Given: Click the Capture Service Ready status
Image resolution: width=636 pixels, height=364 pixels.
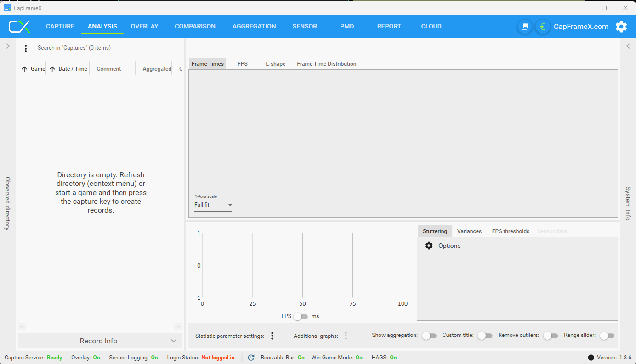Looking at the screenshot, I should pos(33,358).
